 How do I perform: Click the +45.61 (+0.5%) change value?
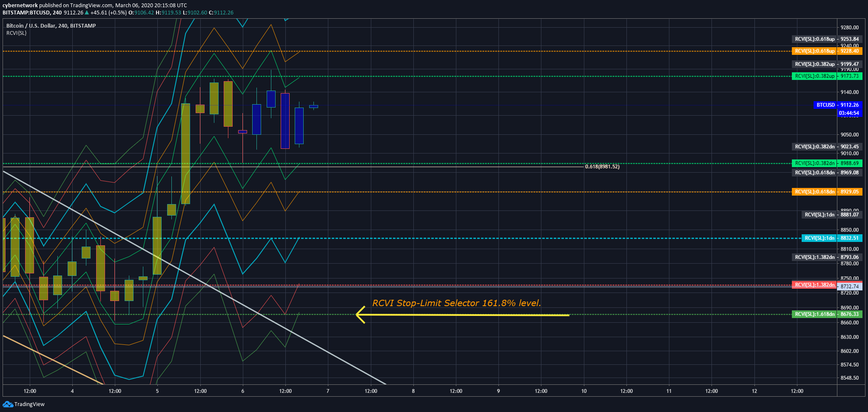pyautogui.click(x=108, y=13)
